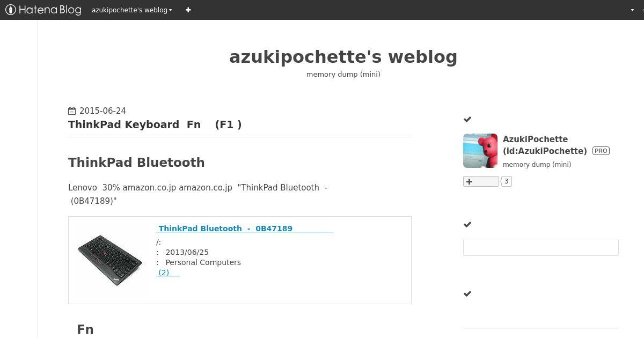Click the ThinkPad keyboard product thumbnail
This screenshot has height=338, width=644.
click(x=110, y=260)
